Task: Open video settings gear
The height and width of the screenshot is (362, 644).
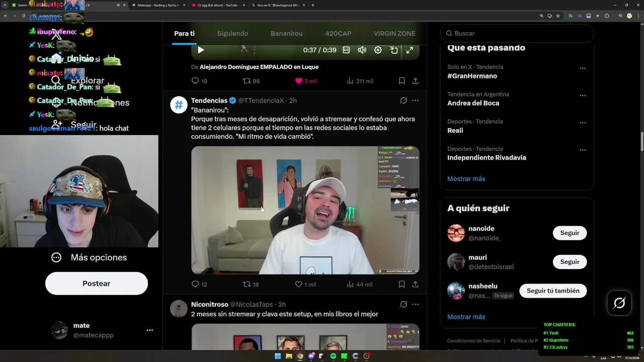Action: [x=378, y=50]
